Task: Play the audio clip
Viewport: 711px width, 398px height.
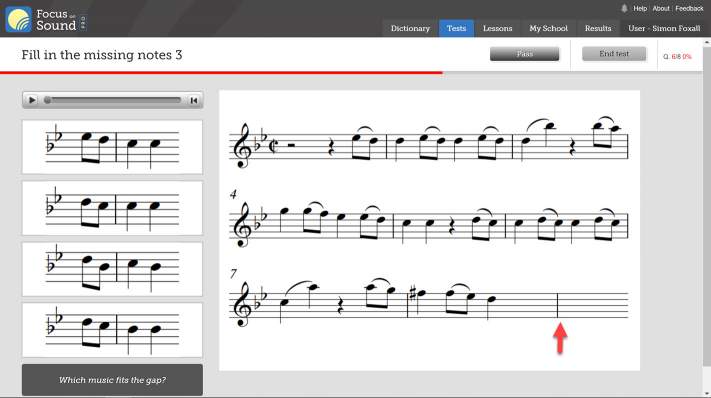Action: [32, 100]
